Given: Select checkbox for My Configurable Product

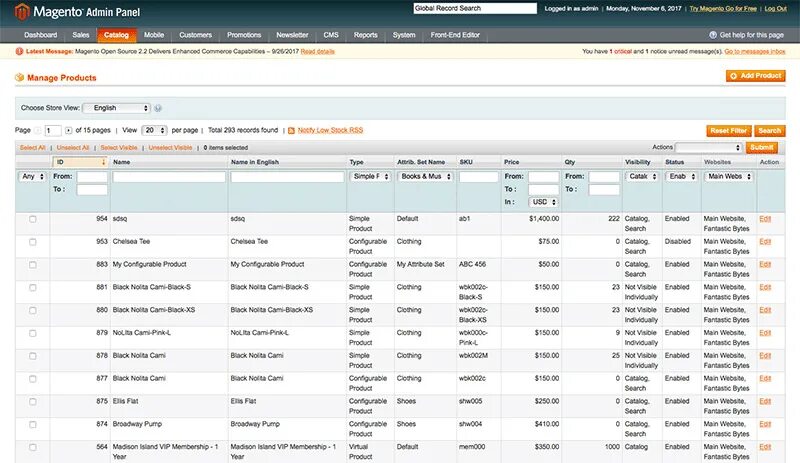Looking at the screenshot, I should [33, 265].
